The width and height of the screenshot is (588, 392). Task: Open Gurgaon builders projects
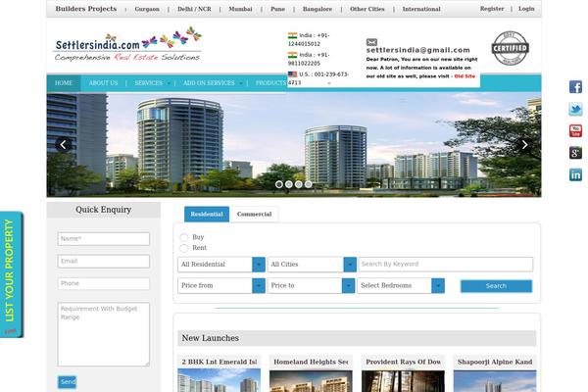(147, 9)
